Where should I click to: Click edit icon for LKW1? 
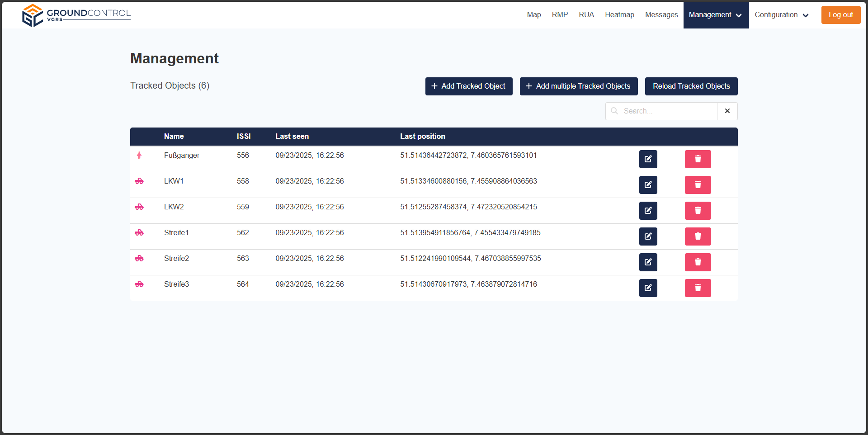pyautogui.click(x=648, y=185)
